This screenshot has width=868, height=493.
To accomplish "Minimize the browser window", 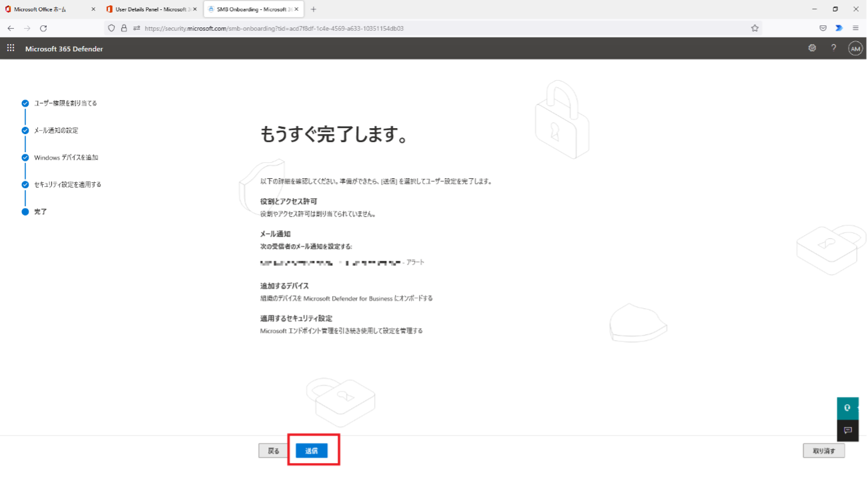I will pyautogui.click(x=815, y=9).
